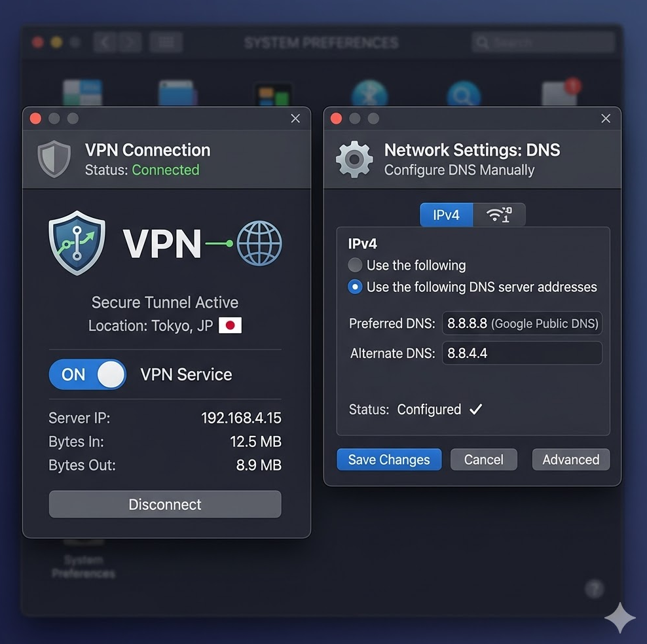Click the gray shield icon in VPN header
Image resolution: width=647 pixels, height=644 pixels.
tap(54, 159)
